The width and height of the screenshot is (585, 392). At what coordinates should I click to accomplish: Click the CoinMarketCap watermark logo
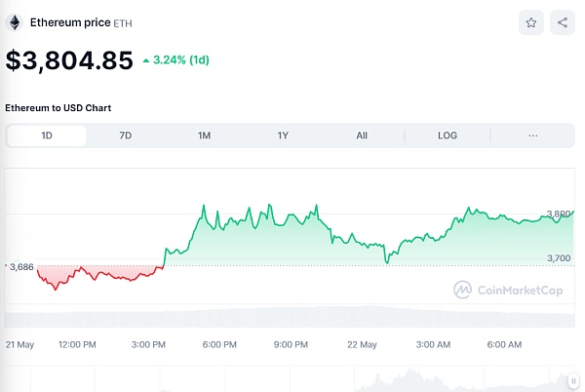click(507, 290)
